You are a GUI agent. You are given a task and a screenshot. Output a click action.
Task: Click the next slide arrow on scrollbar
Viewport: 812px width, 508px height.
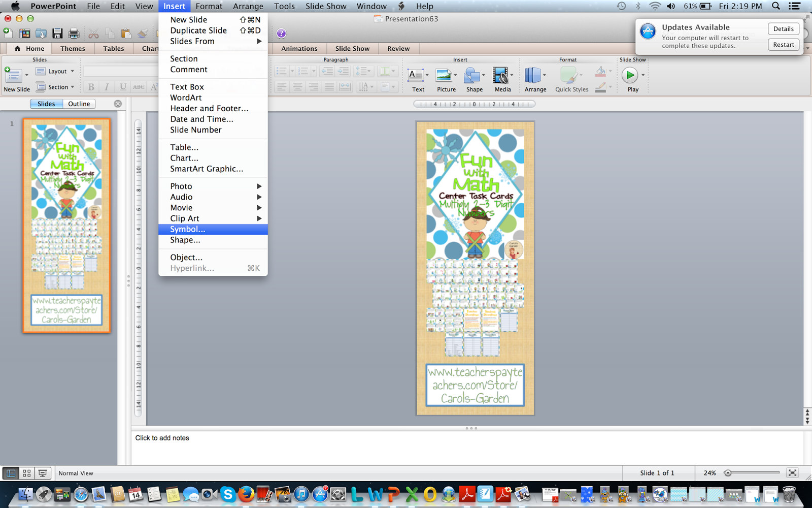coord(807,421)
